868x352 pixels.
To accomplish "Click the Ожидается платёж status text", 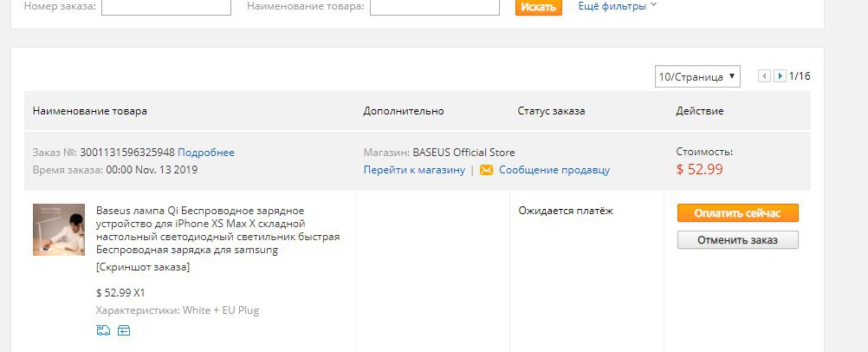I will click(566, 211).
